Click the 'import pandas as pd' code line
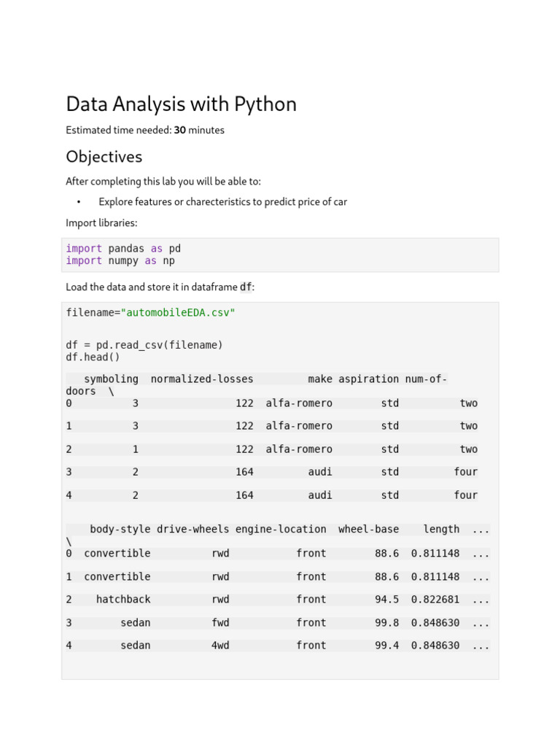Screen dimensions: 560x747 click(122, 248)
